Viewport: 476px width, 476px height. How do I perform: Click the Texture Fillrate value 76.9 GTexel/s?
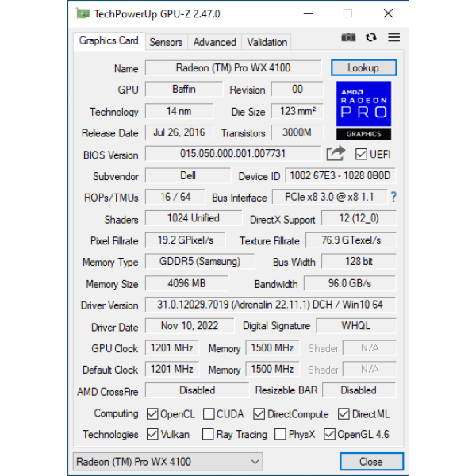coord(351,240)
